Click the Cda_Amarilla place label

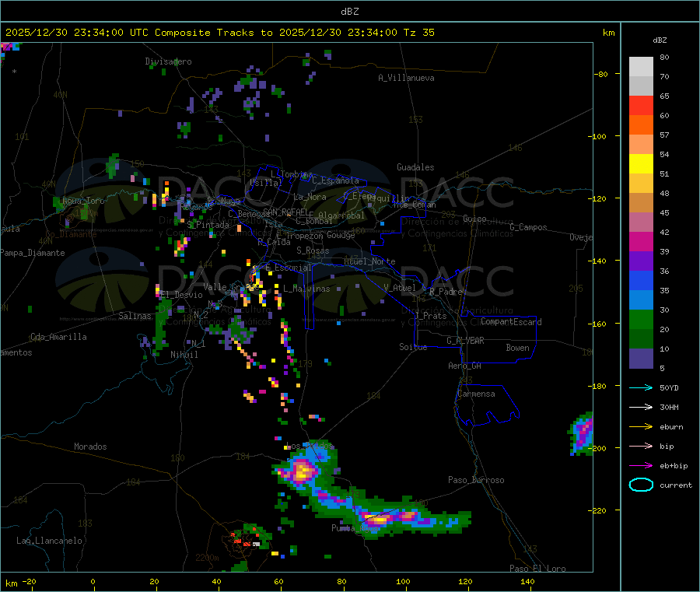pos(58,337)
